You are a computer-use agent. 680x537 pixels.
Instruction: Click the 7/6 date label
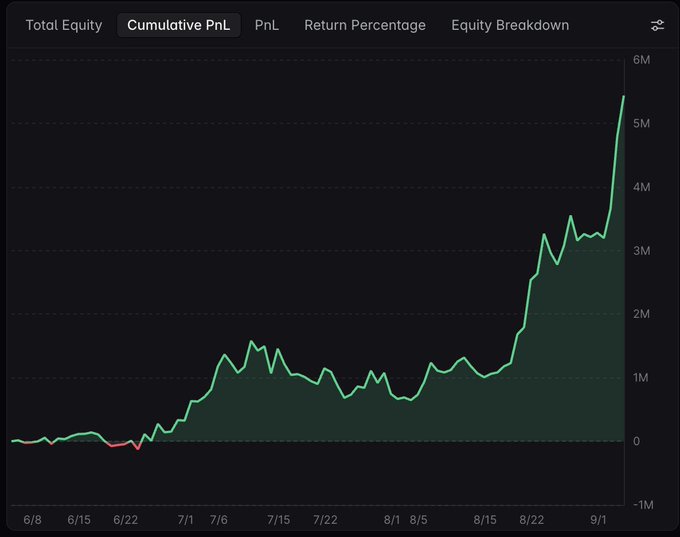coord(219,520)
